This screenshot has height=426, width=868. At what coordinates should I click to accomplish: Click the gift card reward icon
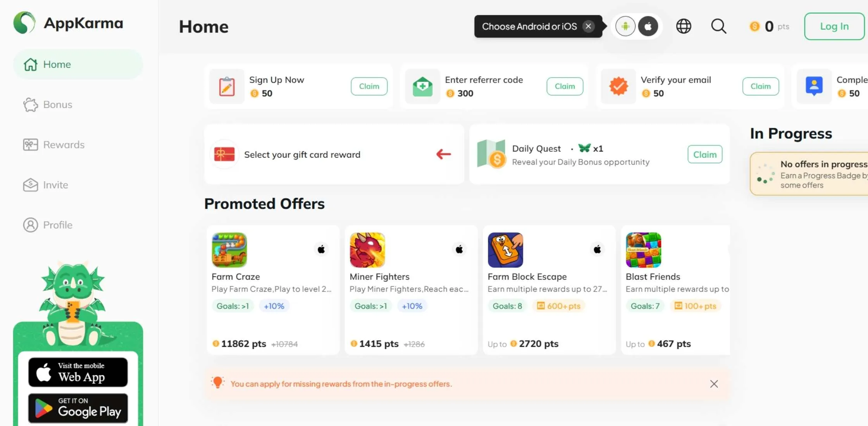[224, 154]
